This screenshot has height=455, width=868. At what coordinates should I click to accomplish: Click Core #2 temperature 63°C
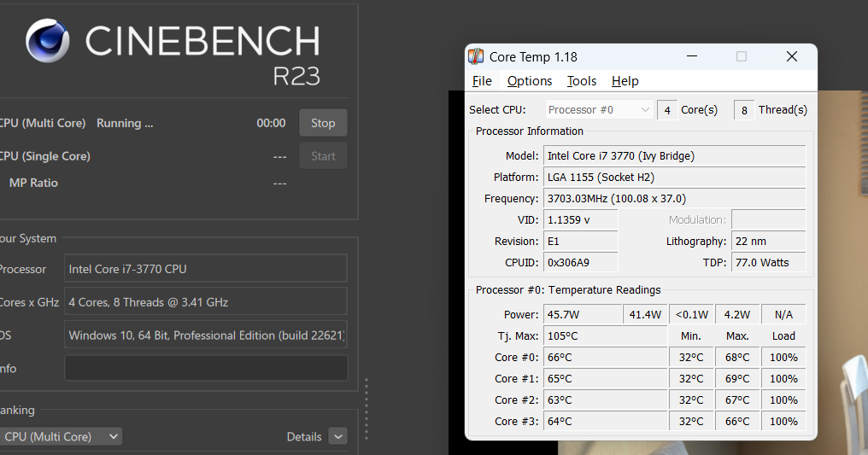[x=606, y=400]
